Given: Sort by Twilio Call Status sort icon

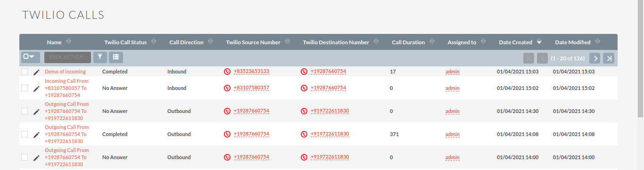Looking at the screenshot, I should [x=154, y=41].
